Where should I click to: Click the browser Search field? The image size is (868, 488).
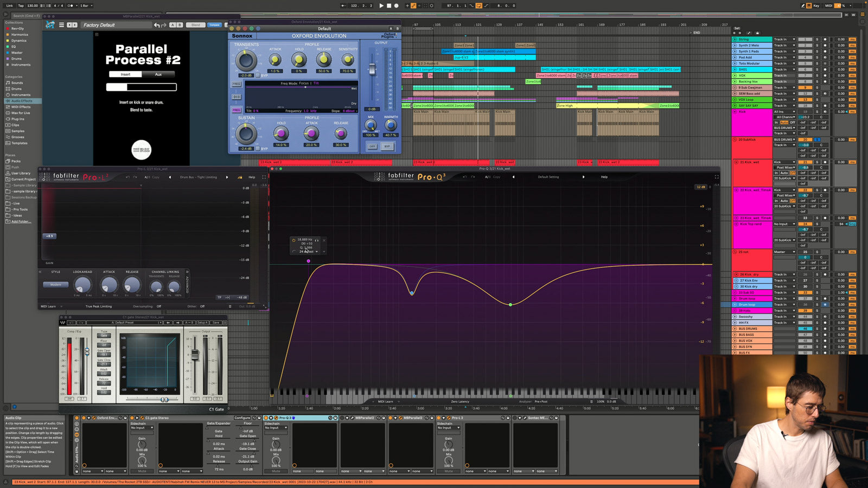point(25,16)
